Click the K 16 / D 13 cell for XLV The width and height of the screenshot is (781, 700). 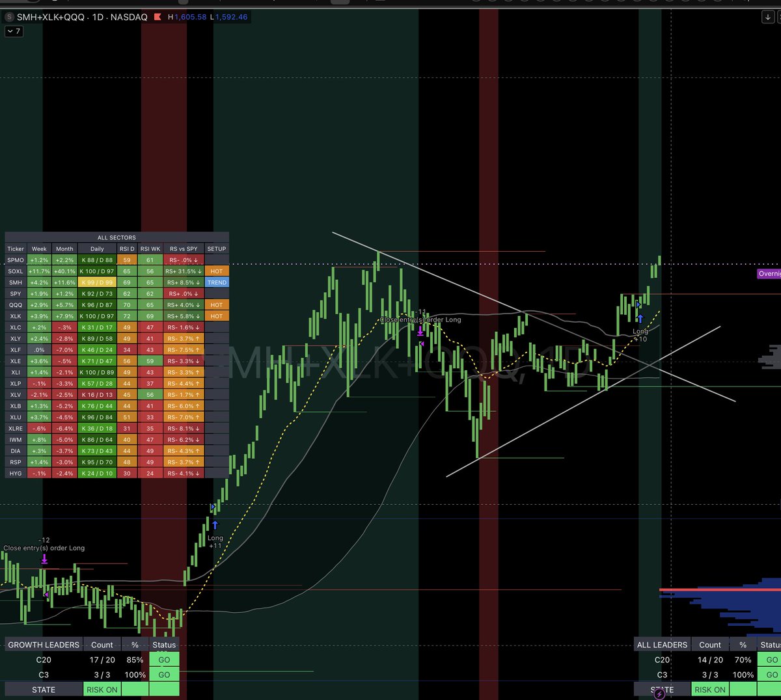97,395
